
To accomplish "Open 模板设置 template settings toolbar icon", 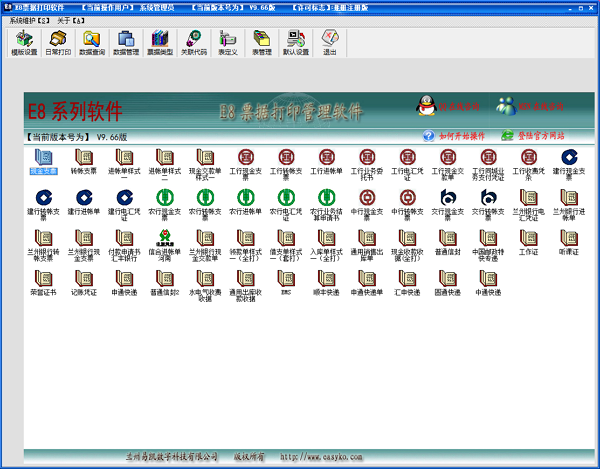I will pyautogui.click(x=24, y=43).
